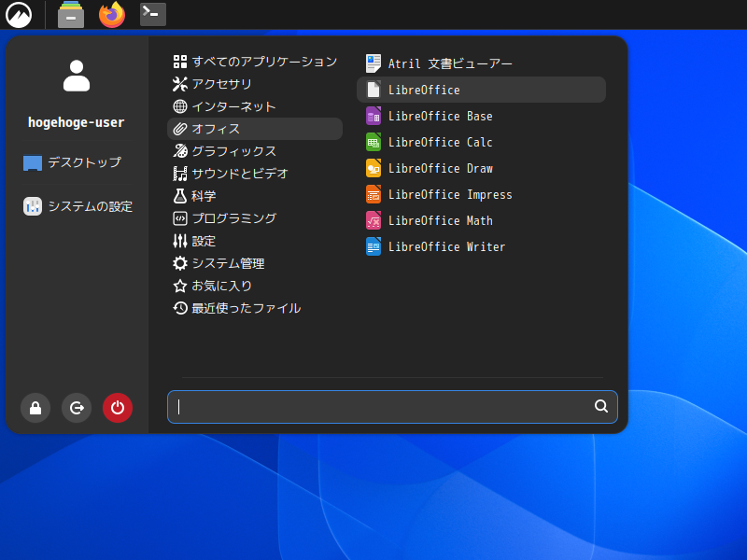Click the purple LibreOffice Base icon

(x=373, y=116)
